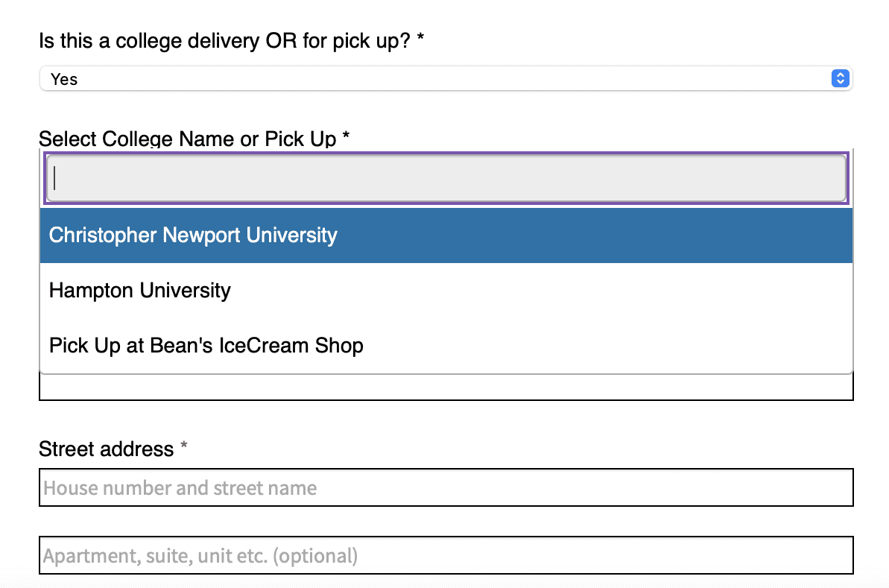Open the college delivery or pick up dropdown
The image size is (889, 588).
coord(446,78)
